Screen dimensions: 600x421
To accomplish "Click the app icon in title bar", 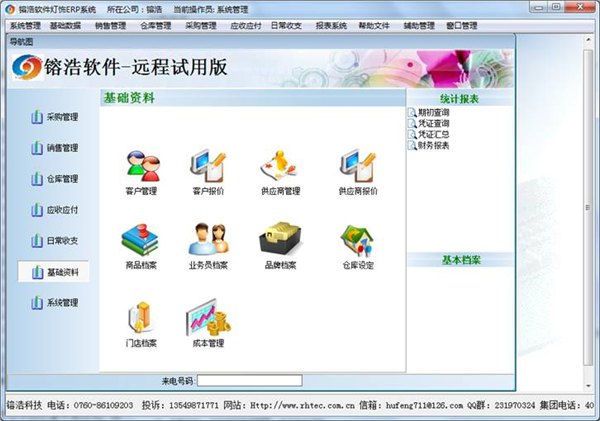I will 10,9.
